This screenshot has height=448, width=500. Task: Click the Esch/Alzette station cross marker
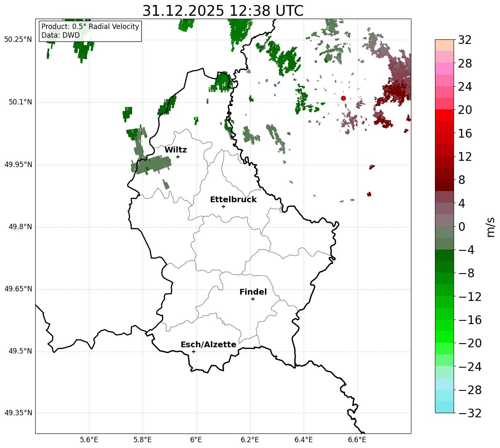(x=193, y=351)
